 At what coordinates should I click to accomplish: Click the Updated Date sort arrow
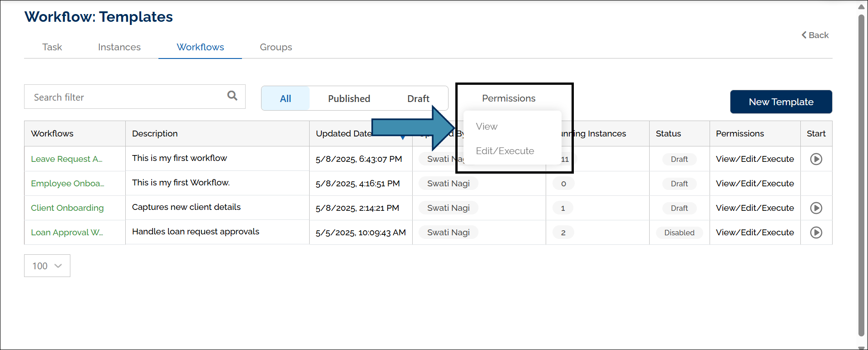pos(403,137)
